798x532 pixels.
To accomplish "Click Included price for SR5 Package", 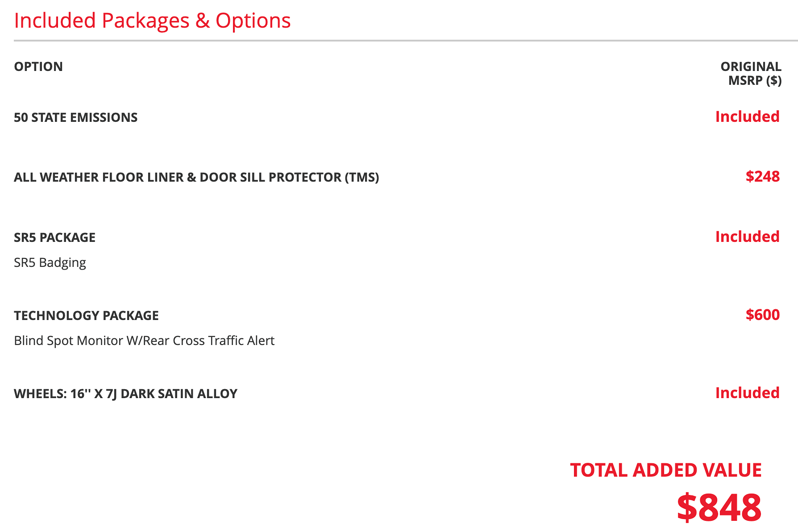I will [x=747, y=237].
